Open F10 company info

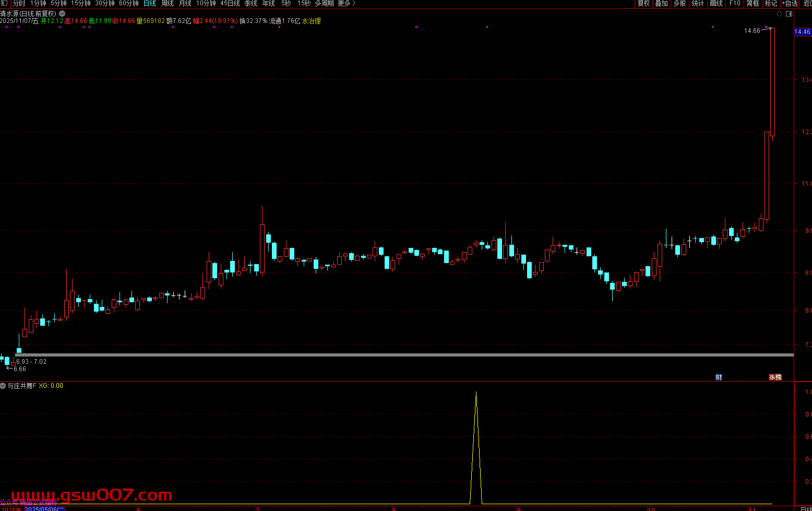[735, 4]
